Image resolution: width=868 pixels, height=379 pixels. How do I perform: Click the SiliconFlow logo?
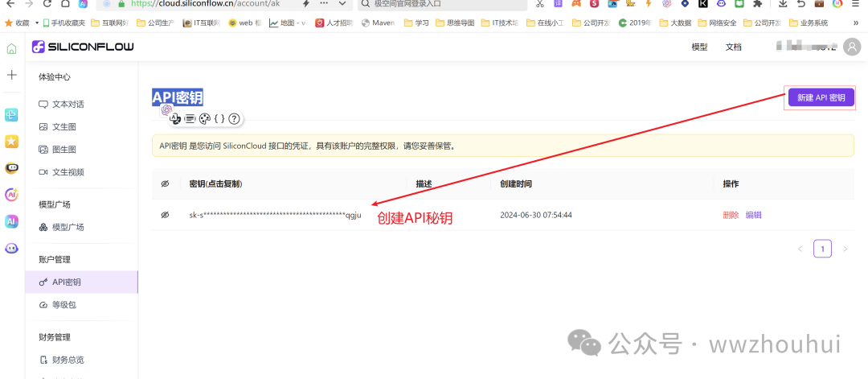coord(83,47)
